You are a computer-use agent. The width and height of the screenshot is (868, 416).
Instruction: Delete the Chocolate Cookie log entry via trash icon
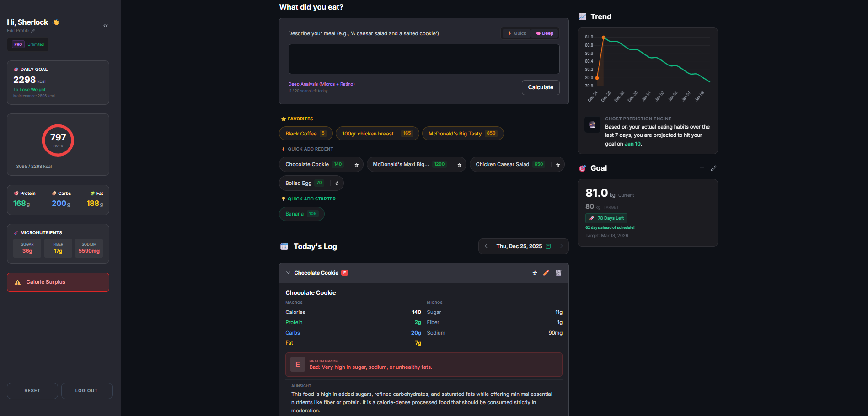[x=558, y=272]
